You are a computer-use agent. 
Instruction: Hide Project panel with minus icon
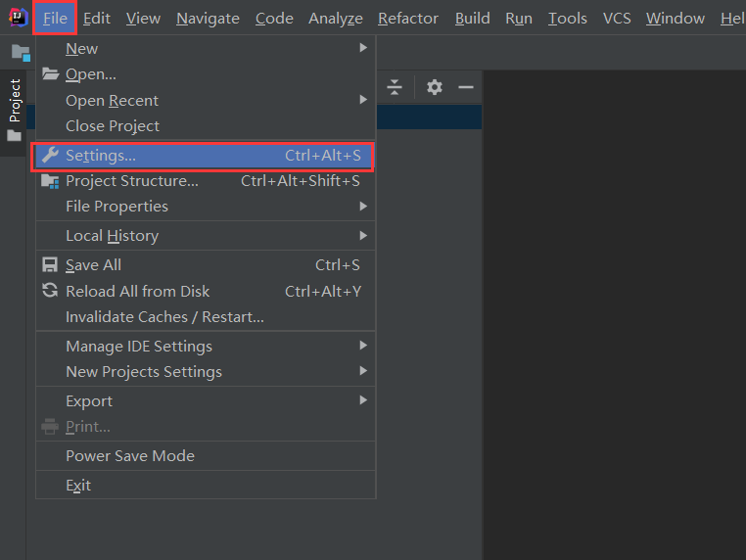pos(466,87)
